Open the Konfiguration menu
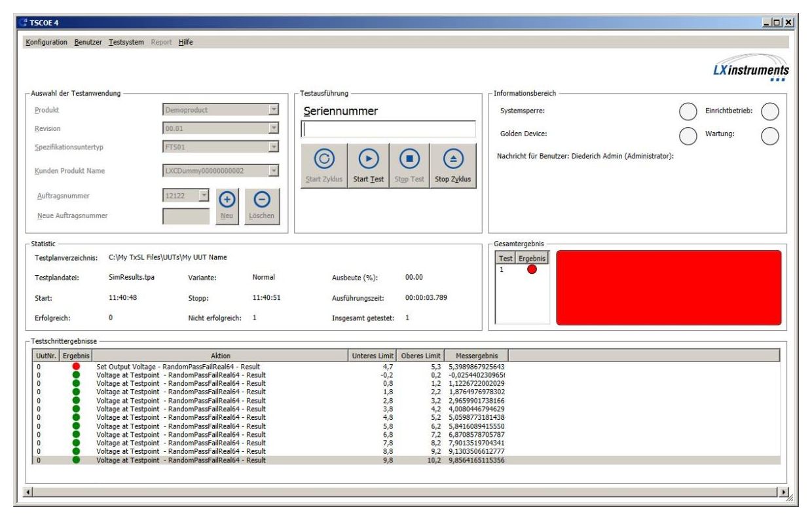Screen dimensions: 812x520 click(46, 43)
